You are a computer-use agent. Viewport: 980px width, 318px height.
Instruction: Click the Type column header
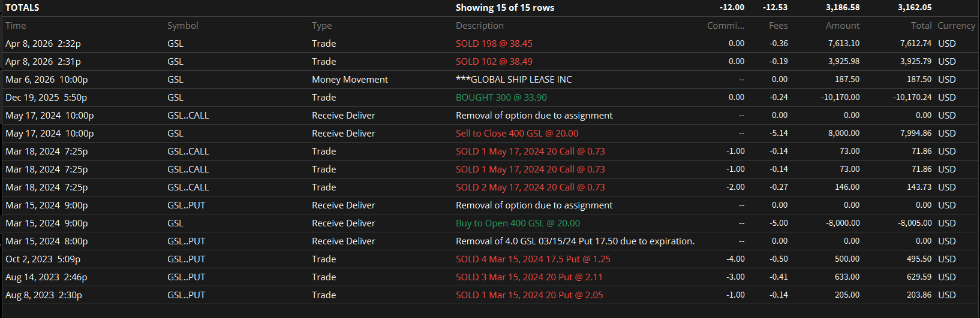(321, 26)
